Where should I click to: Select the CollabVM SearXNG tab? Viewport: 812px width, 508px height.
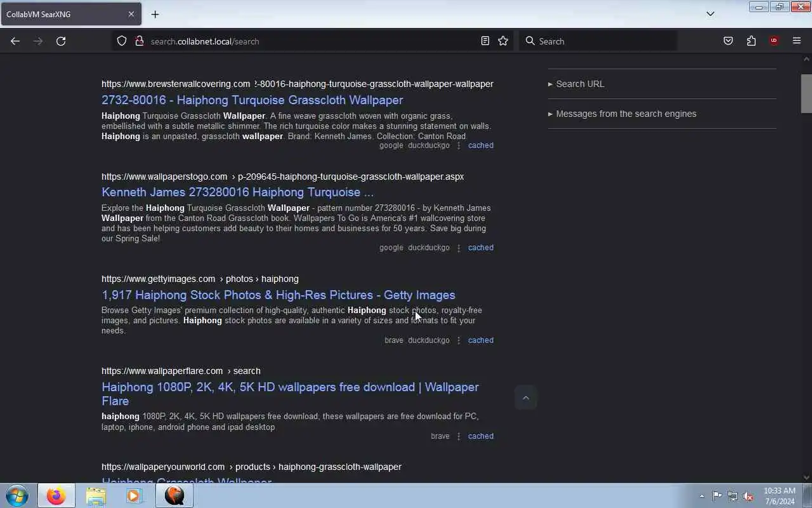coord(70,14)
